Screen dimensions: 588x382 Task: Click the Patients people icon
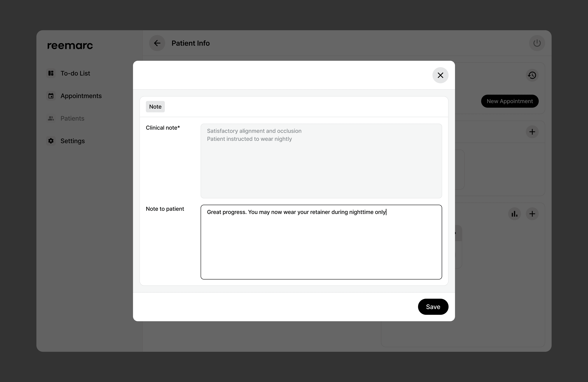tap(51, 118)
